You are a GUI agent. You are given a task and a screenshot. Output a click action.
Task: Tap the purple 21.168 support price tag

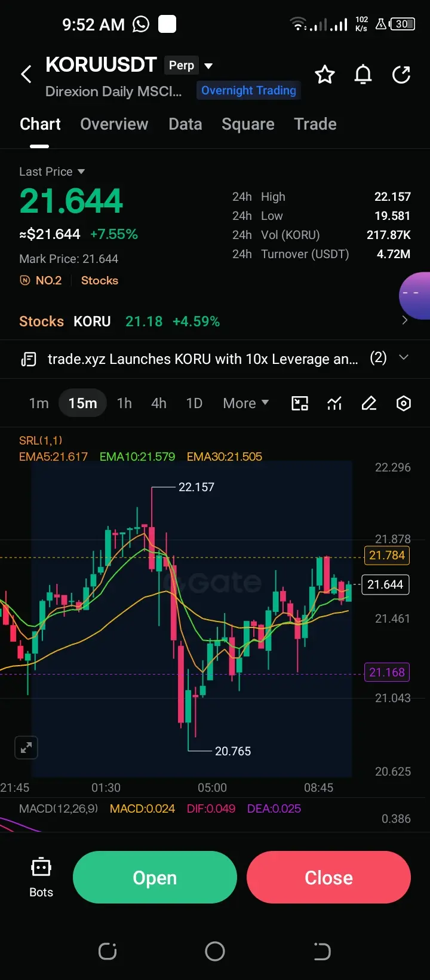pos(387,672)
